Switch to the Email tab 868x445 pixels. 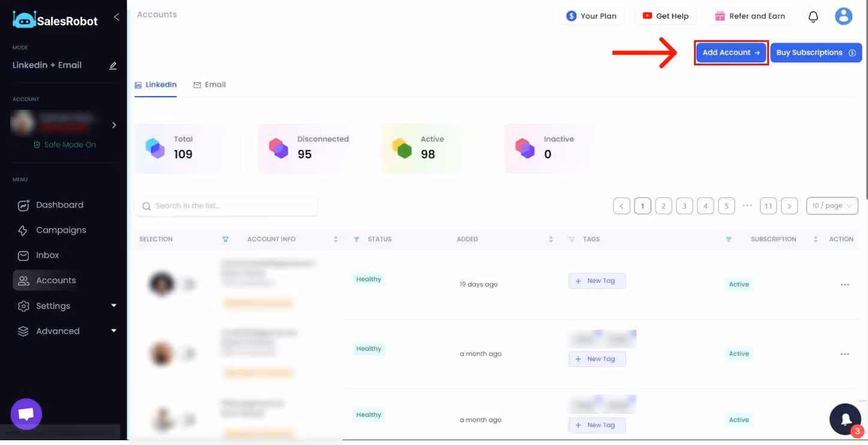pos(209,85)
